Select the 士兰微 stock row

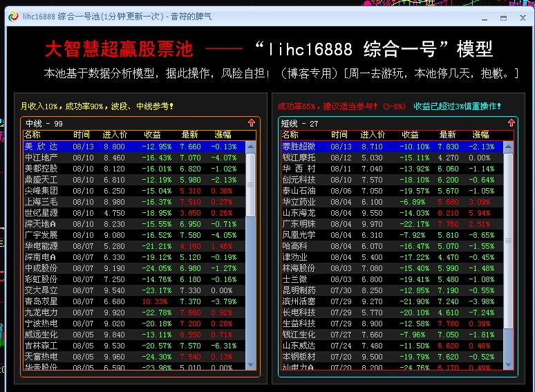point(393,279)
